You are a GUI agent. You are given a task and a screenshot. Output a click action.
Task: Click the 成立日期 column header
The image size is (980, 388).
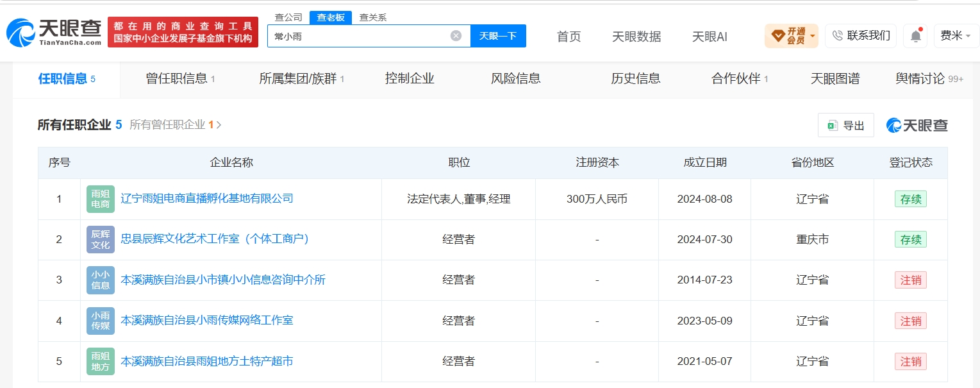[705, 162]
